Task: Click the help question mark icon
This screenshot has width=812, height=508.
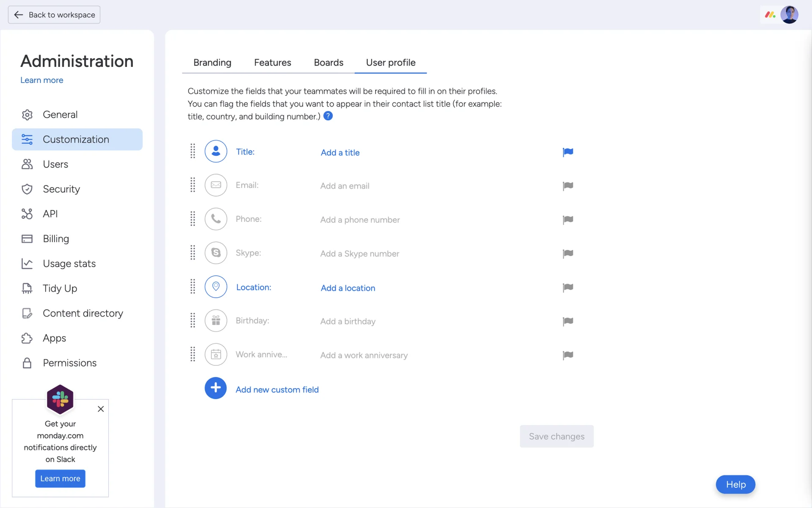Action: [x=328, y=116]
